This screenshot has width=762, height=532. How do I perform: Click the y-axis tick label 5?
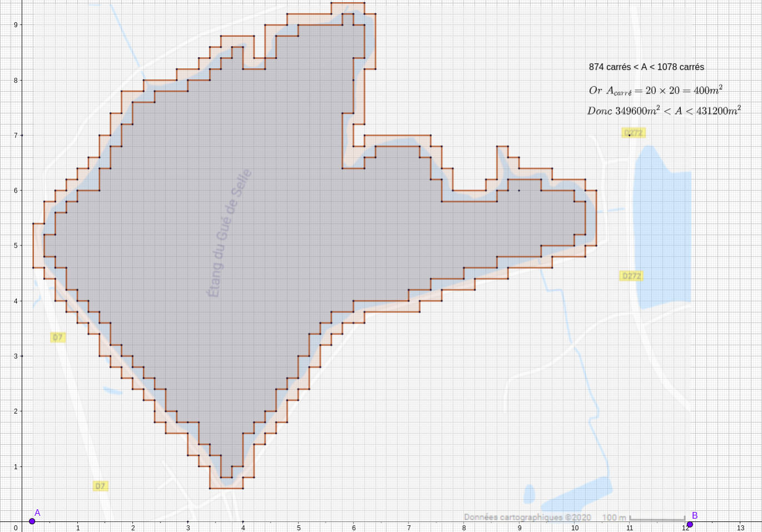tap(16, 246)
